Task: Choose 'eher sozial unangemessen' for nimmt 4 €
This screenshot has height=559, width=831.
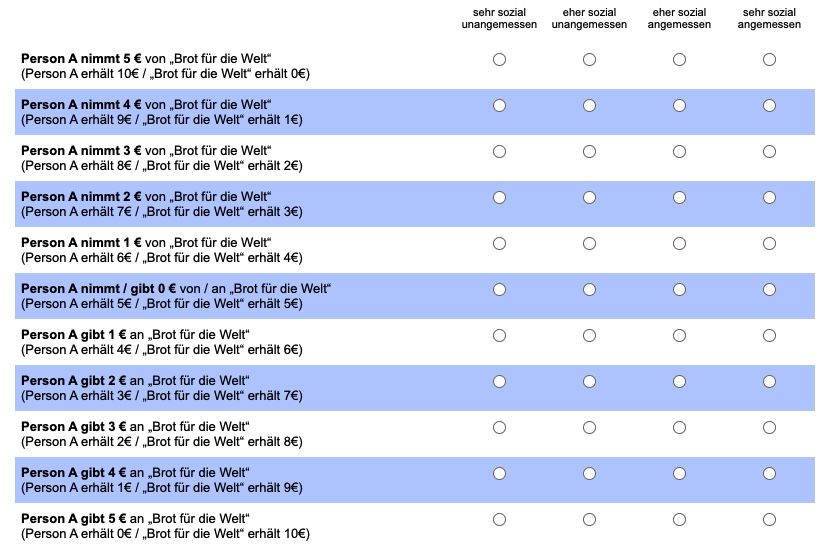Action: pyautogui.click(x=589, y=105)
